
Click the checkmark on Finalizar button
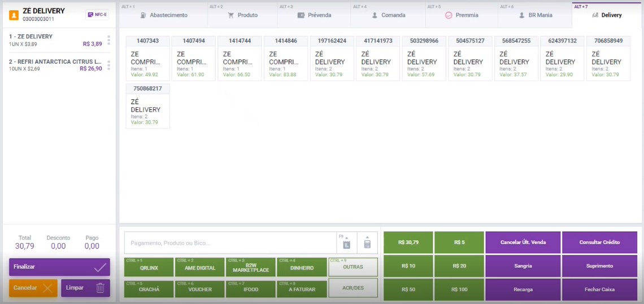100,267
